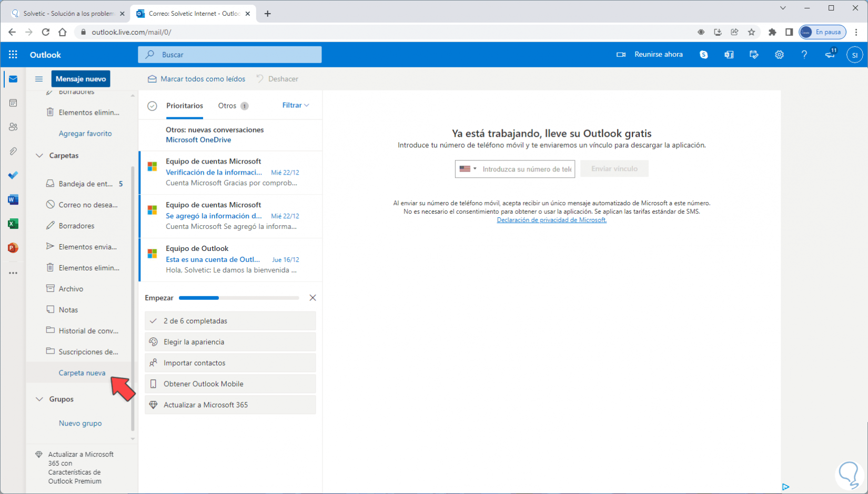
Task: Click the Mensaje nuevo button
Action: 80,79
